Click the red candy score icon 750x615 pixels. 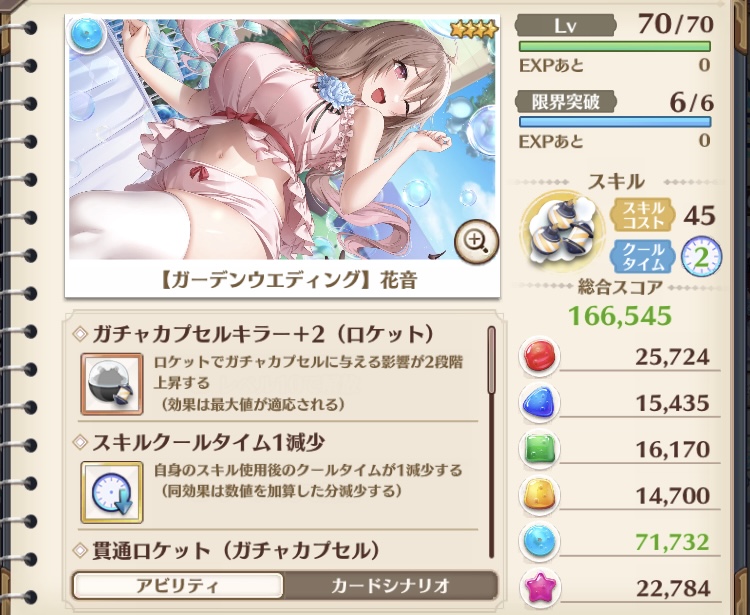tap(539, 357)
